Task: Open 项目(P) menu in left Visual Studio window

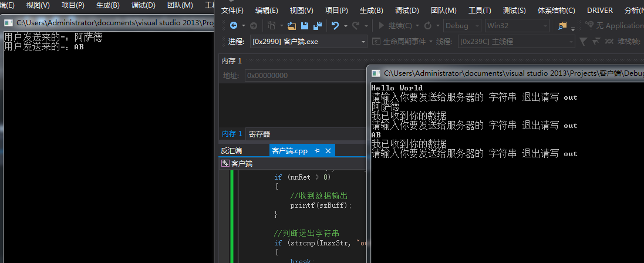Action: coord(73,5)
